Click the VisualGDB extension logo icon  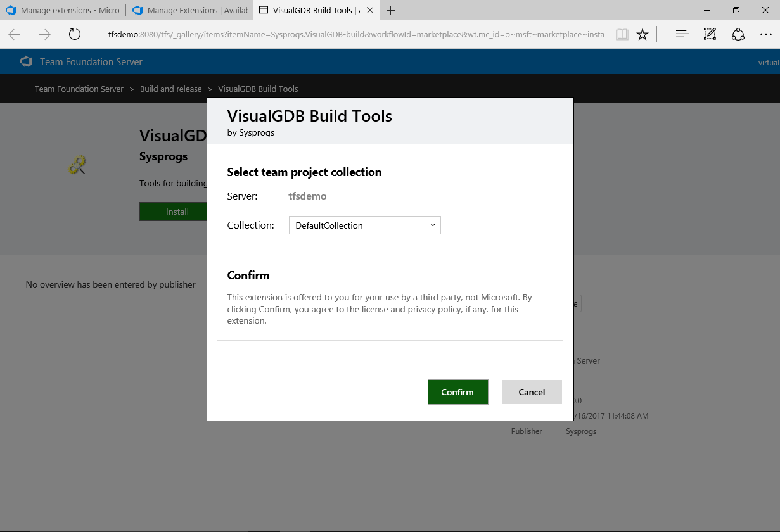[x=77, y=165]
